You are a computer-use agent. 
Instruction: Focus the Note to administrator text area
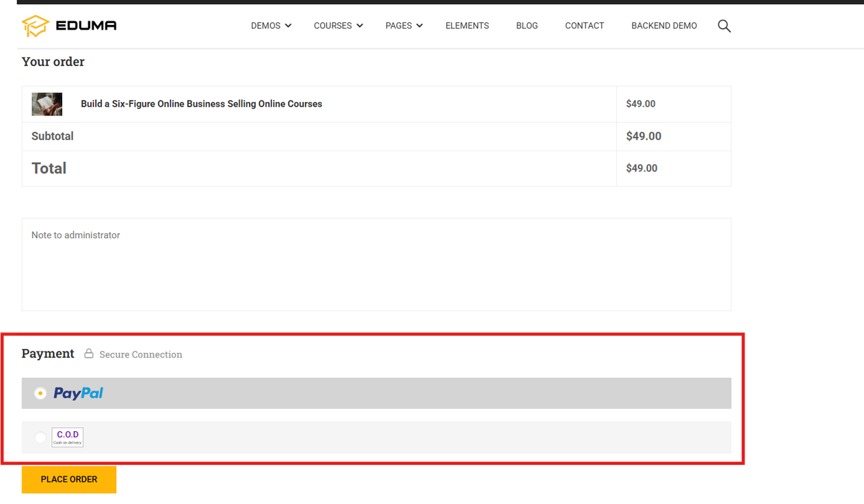tap(377, 264)
